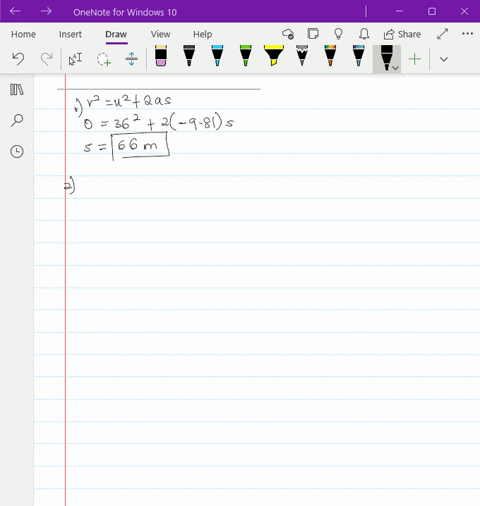Select the green-tipped pen
Image resolution: width=480 pixels, height=506 pixels.
[x=246, y=55]
